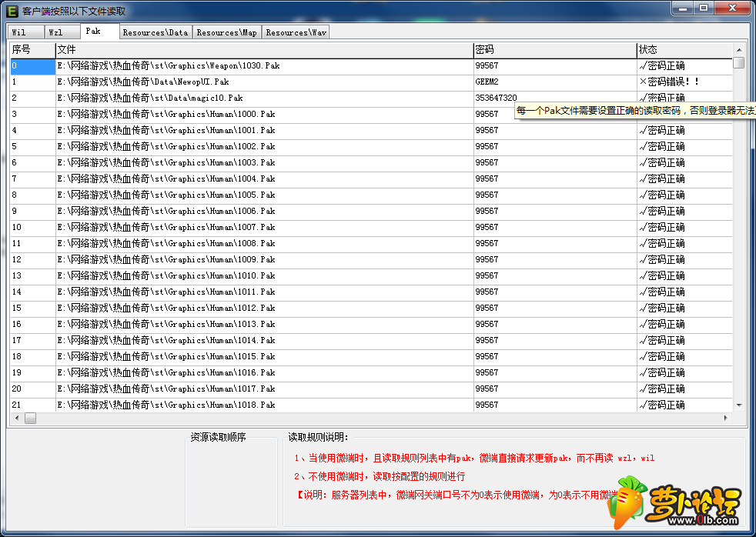The height and width of the screenshot is (537, 756).
Task: Select the Human\1007.Pak file path
Action: 166,227
